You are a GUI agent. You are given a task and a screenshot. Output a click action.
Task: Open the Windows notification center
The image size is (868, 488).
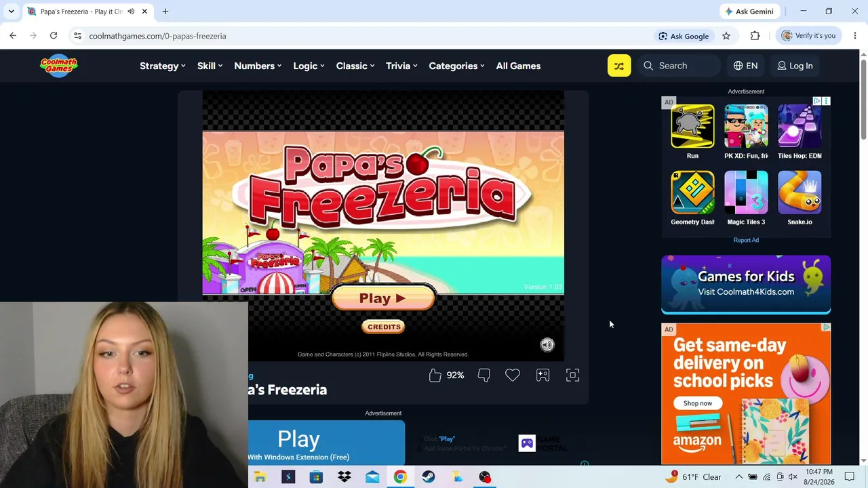[x=850, y=477]
